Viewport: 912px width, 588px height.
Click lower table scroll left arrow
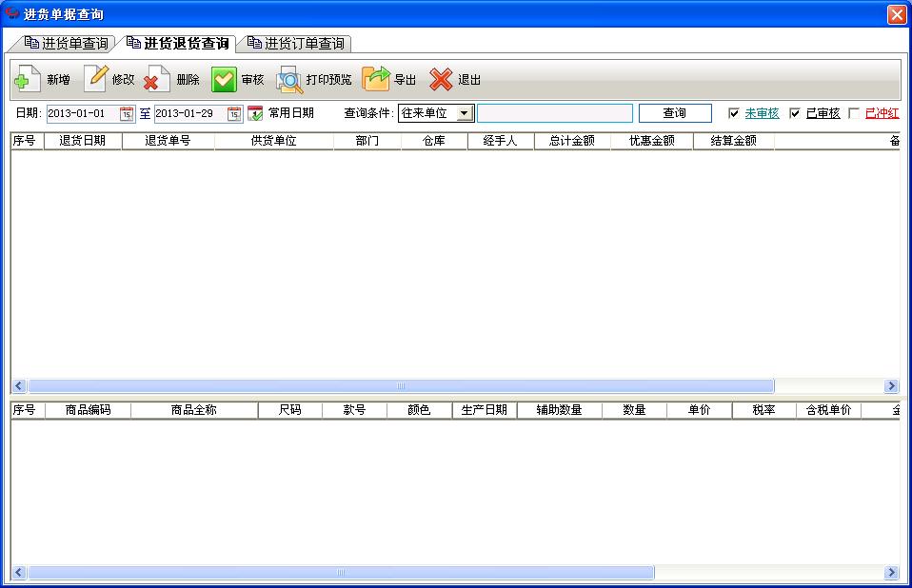pos(19,573)
